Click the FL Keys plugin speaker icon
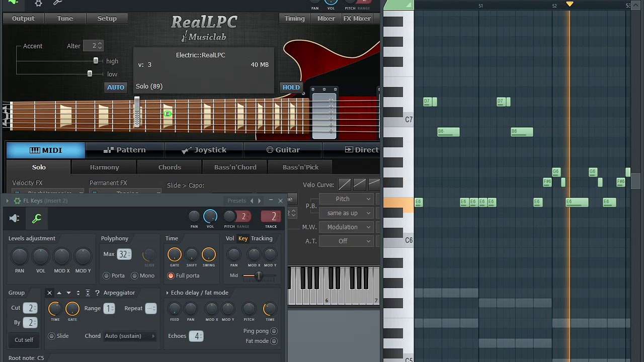Viewport: 644px width, 362px height. click(x=15, y=218)
